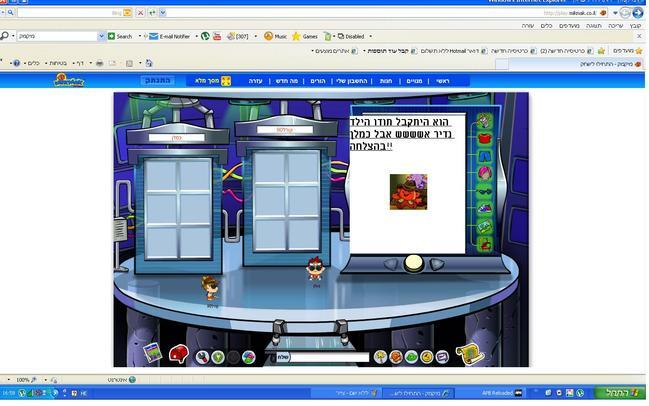Click the E-mail Notifier toolbar button
The image size is (649, 406).
click(169, 36)
